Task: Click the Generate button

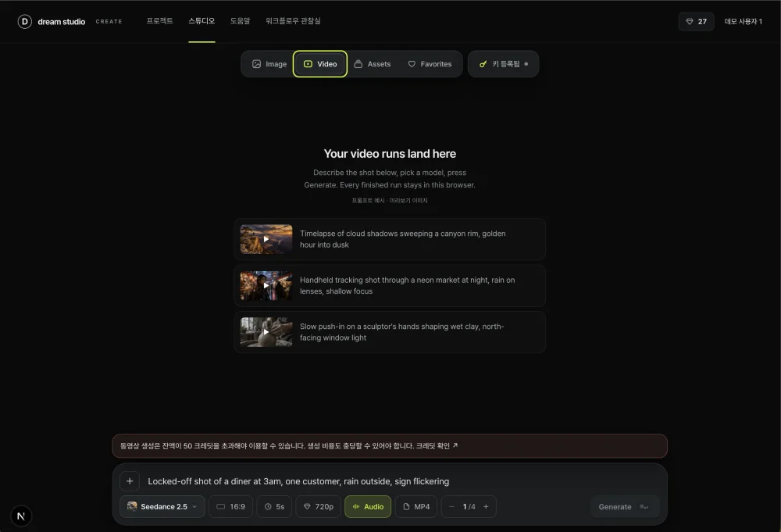Action: [625, 506]
